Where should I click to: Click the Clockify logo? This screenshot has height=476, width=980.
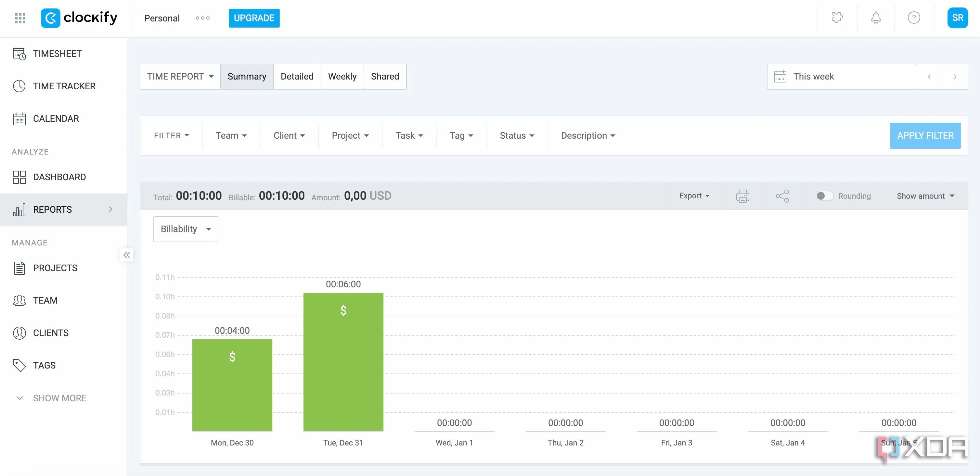coord(79,18)
